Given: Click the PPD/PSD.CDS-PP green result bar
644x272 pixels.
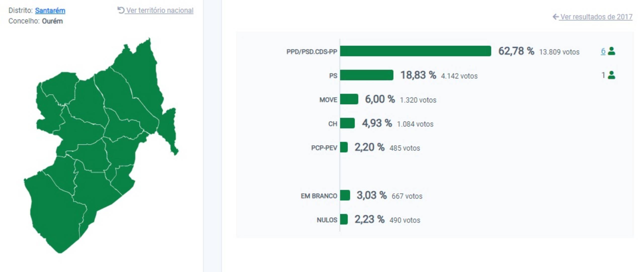Looking at the screenshot, I should tap(415, 51).
